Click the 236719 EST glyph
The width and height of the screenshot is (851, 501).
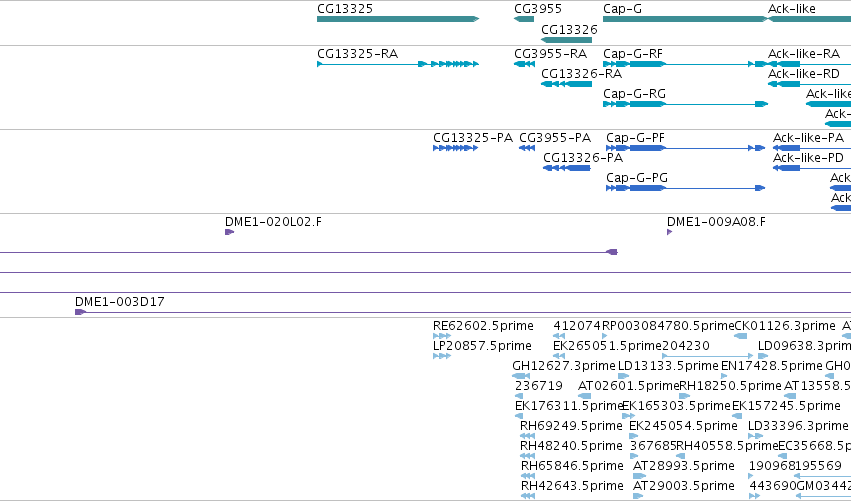pyautogui.click(x=519, y=396)
